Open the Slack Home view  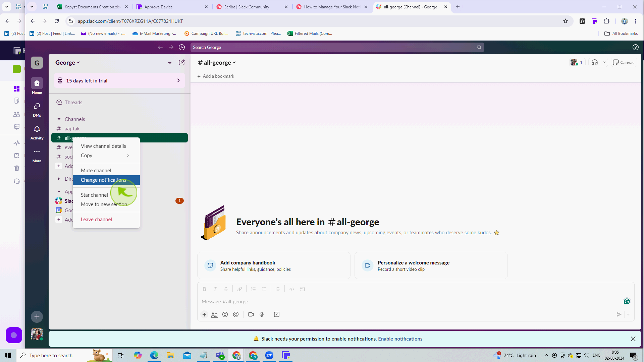[37, 86]
